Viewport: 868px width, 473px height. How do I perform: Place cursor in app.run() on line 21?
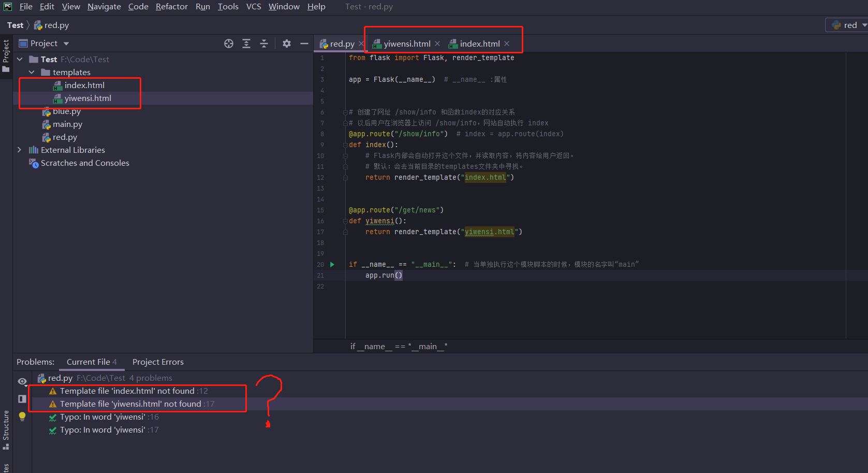(384, 276)
